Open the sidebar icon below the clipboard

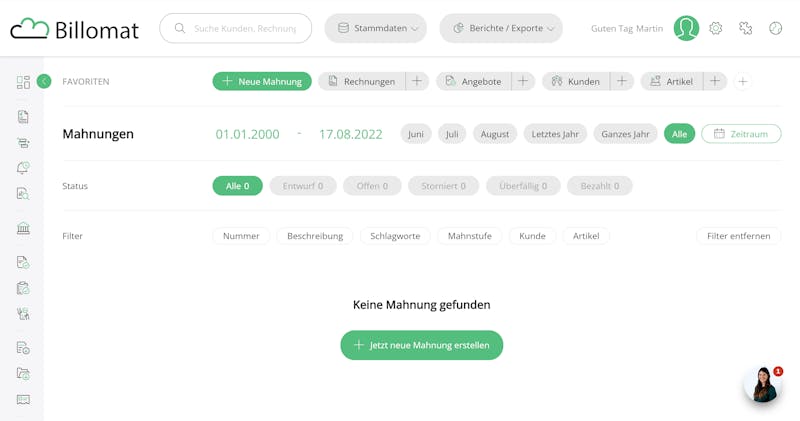23,313
